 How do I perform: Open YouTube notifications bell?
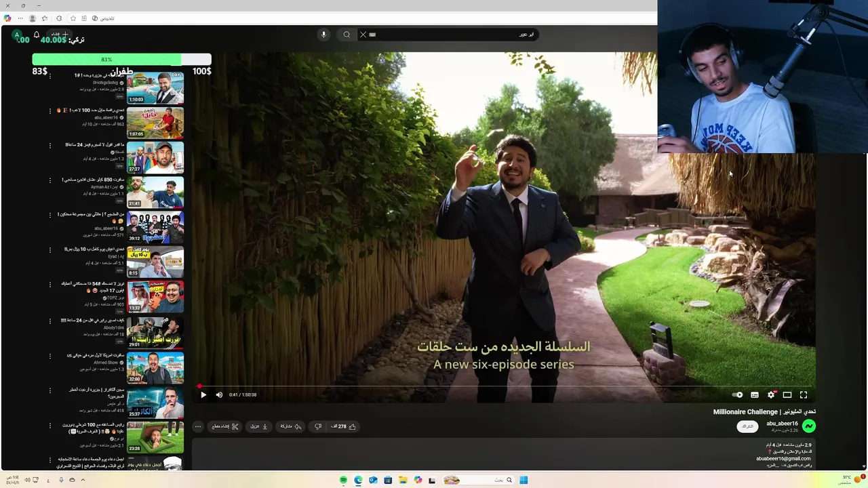pos(37,35)
